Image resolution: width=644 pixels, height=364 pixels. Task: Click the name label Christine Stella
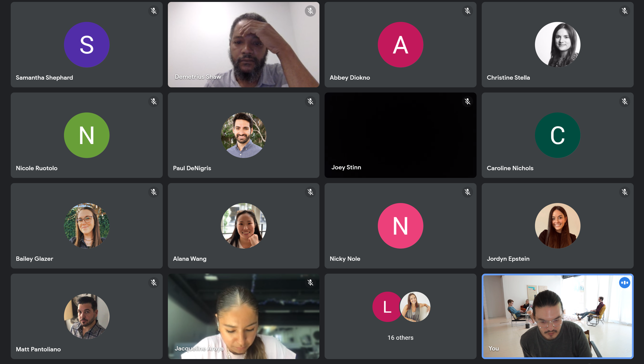508,77
